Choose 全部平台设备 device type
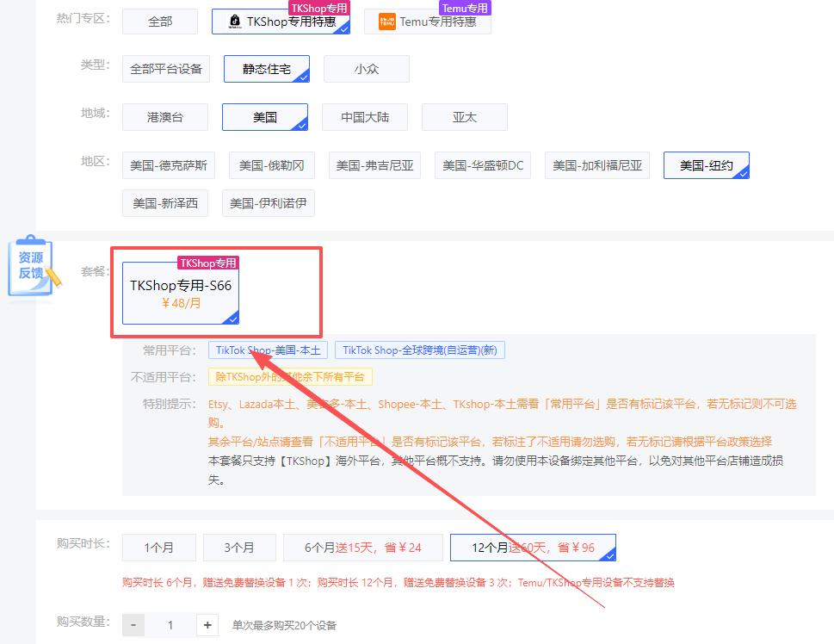Screen dimensions: 834x644 [166, 70]
